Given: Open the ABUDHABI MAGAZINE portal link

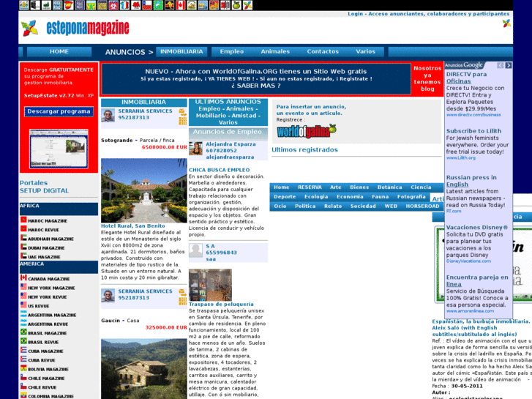Looking at the screenshot, I should point(50,239).
